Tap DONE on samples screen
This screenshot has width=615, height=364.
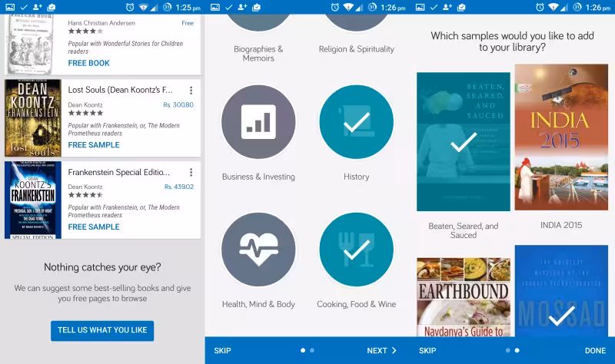(x=595, y=351)
